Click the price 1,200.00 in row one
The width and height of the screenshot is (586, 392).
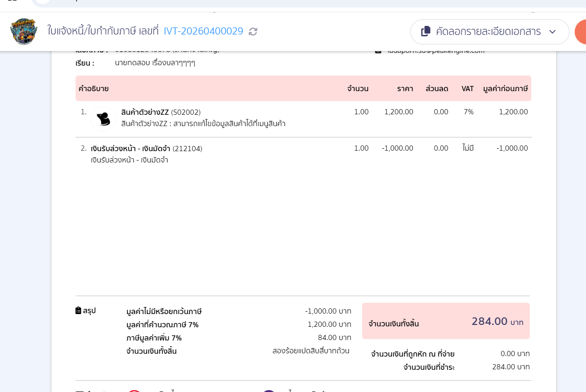(x=399, y=112)
